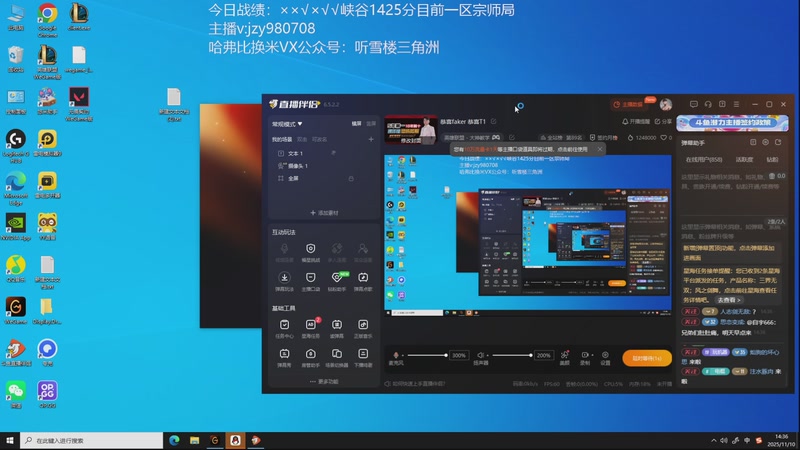This screenshot has height=450, width=800.
Task: Open the message icon in title bar
Action: [693, 104]
